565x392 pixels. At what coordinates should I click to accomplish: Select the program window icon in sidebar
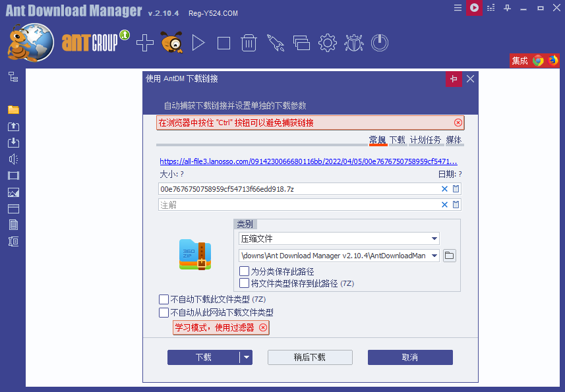click(13, 209)
